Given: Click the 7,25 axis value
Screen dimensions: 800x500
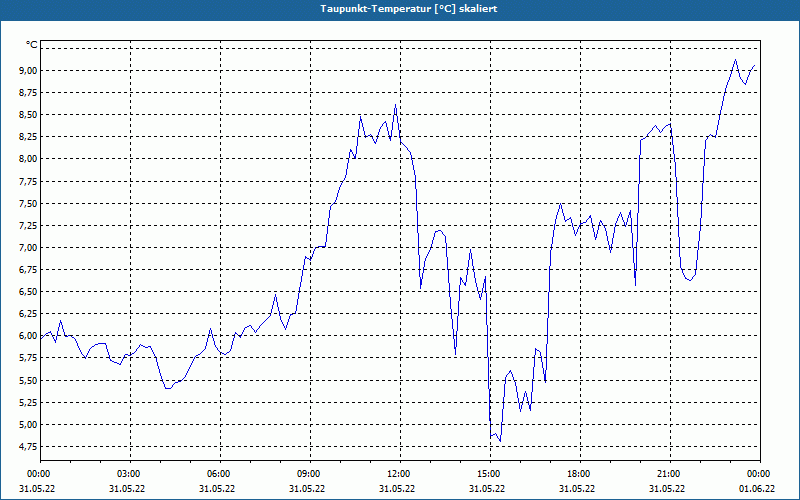Looking at the screenshot, I should point(29,226).
